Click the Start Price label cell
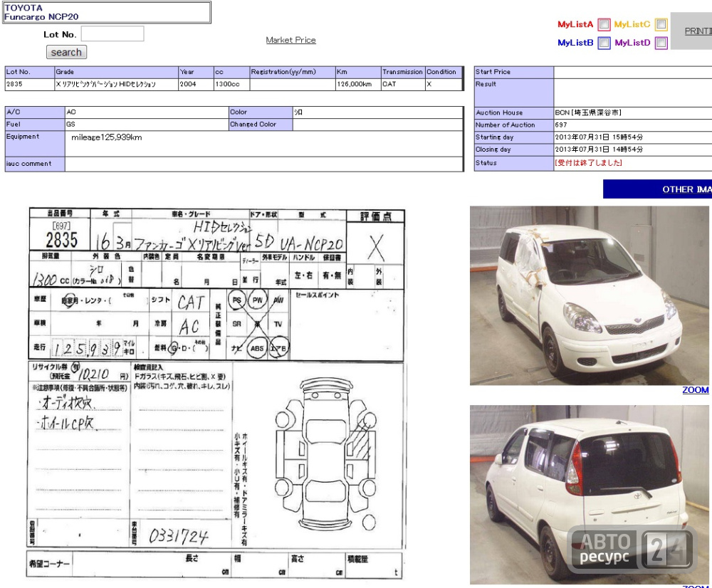 click(x=513, y=72)
